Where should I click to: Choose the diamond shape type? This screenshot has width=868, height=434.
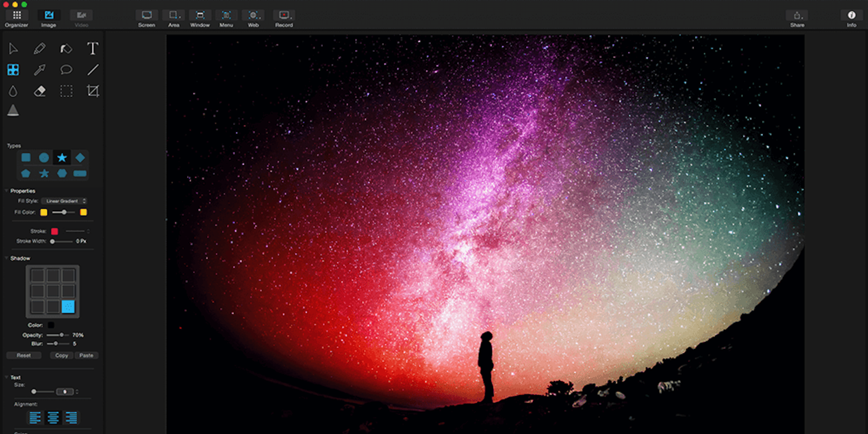tap(80, 158)
